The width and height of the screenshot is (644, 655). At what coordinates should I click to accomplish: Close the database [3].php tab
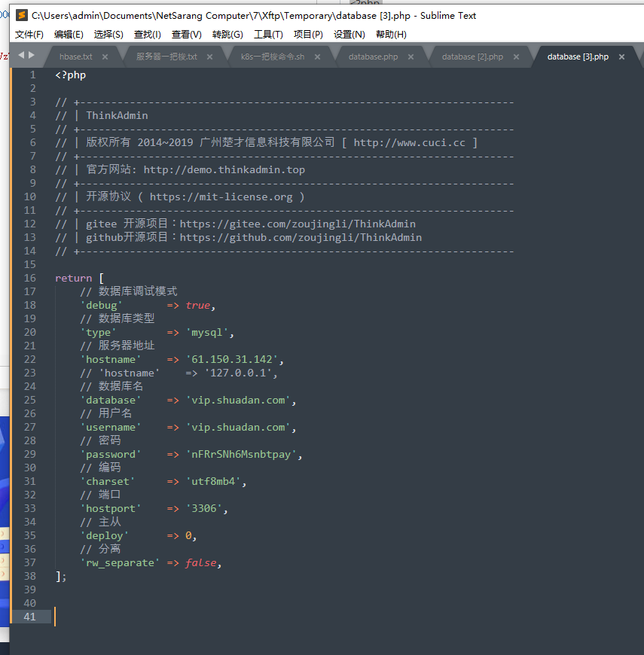point(622,56)
